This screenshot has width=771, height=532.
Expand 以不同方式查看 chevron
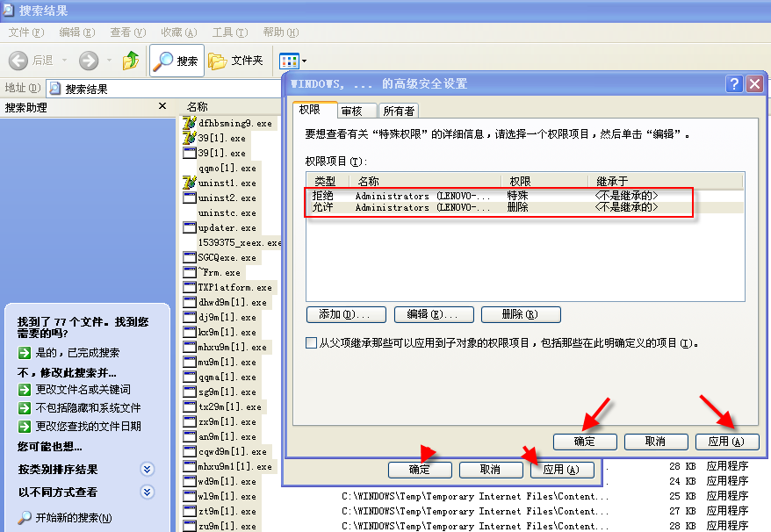147,492
